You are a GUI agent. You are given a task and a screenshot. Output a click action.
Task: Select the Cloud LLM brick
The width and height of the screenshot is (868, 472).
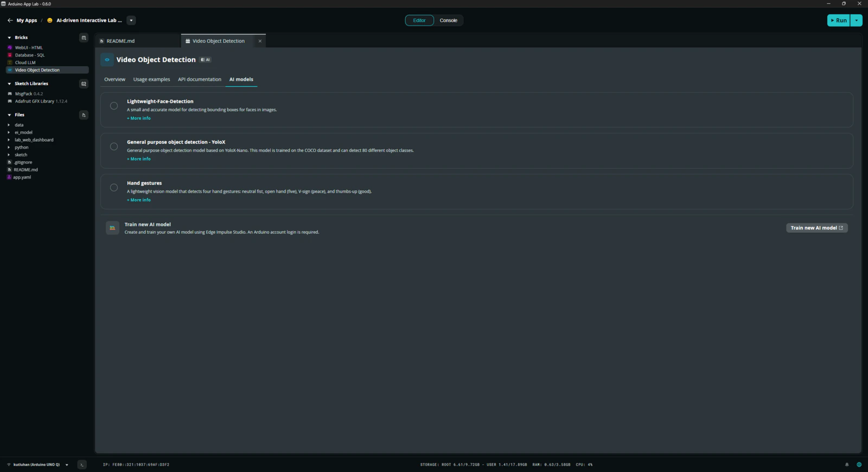coord(25,62)
